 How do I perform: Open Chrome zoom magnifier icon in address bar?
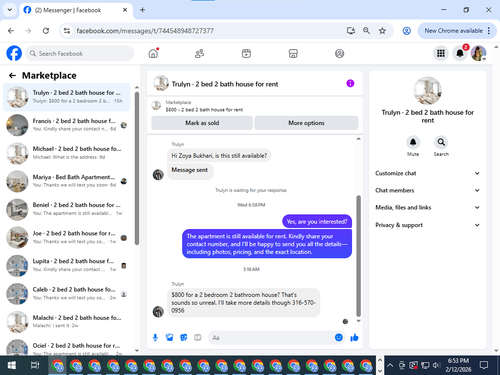[x=366, y=31]
